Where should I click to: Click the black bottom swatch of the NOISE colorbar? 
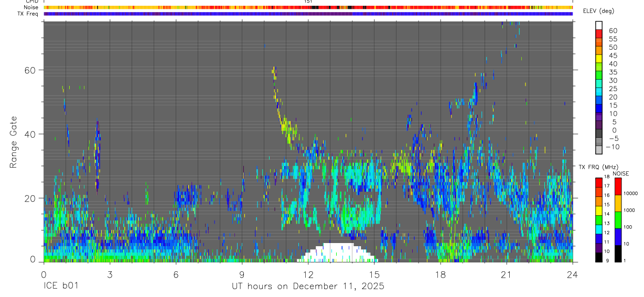click(x=618, y=253)
